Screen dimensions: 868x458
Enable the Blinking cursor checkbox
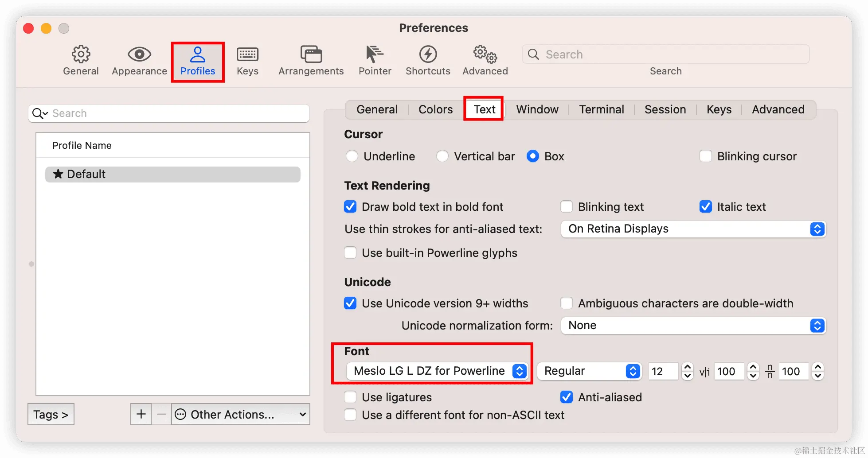(x=706, y=156)
